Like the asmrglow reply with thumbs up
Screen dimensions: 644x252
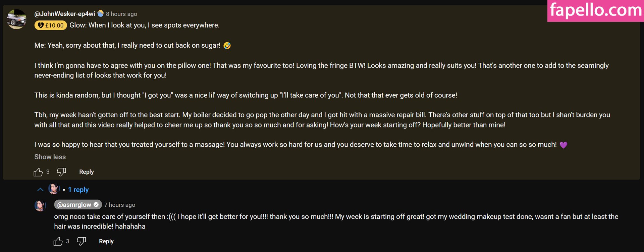(58, 241)
